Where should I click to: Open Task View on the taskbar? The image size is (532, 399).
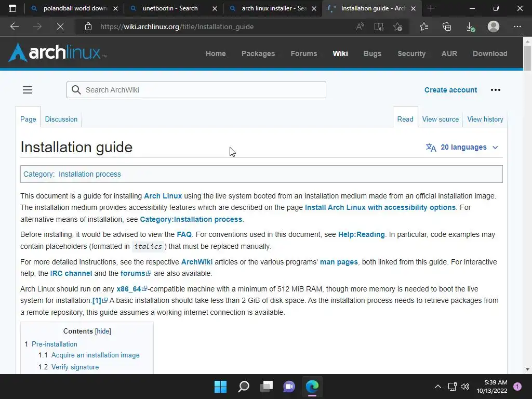coord(267,387)
